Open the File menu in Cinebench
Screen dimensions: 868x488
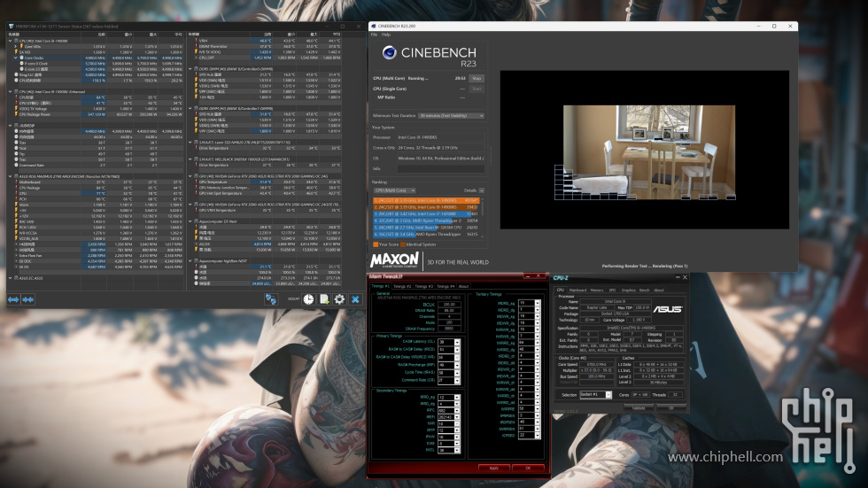tap(374, 35)
